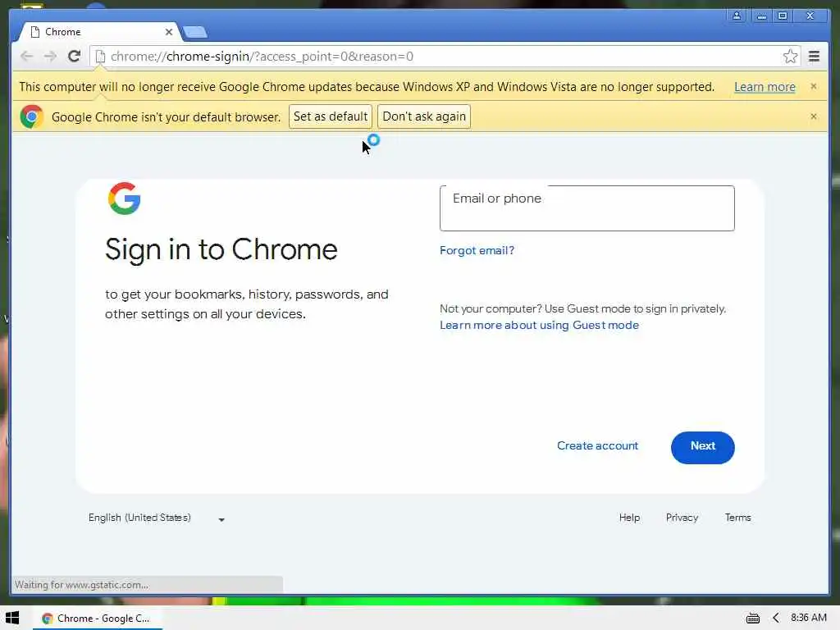Dismiss the Windows XP update warning

(x=813, y=86)
